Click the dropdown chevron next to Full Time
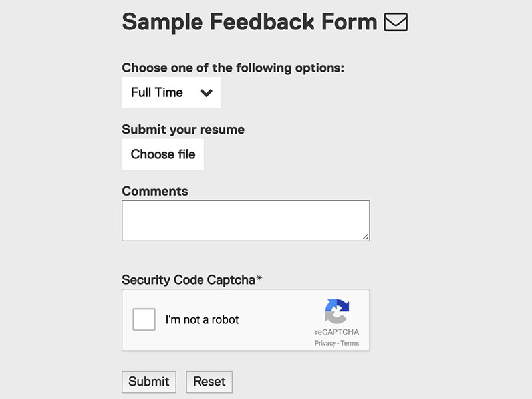This screenshot has height=399, width=532. coord(207,93)
